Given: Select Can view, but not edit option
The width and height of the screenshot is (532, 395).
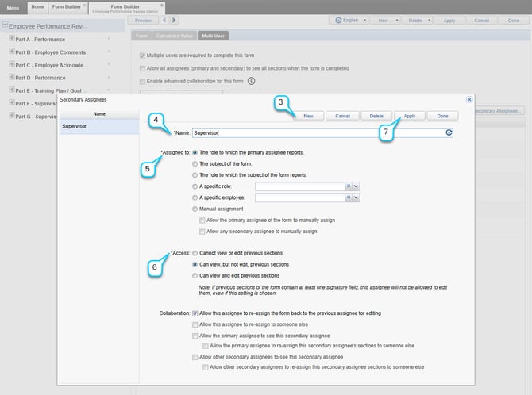Looking at the screenshot, I should point(195,264).
